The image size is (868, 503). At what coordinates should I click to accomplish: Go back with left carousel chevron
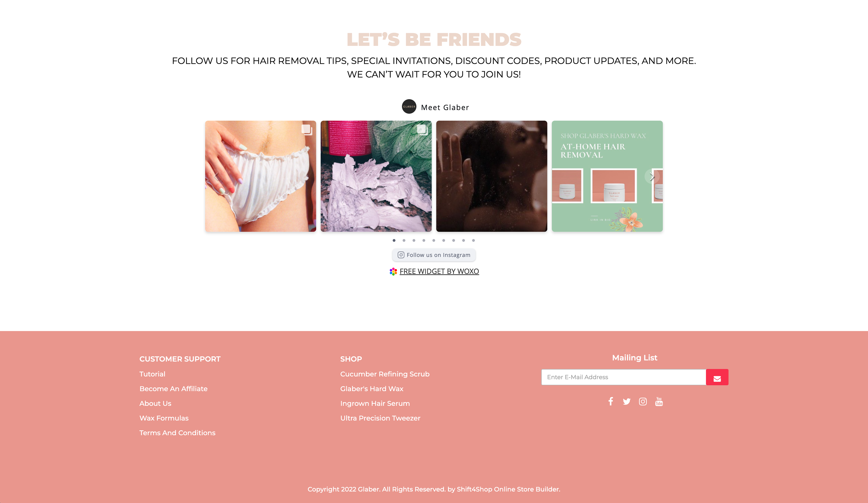tap(216, 176)
